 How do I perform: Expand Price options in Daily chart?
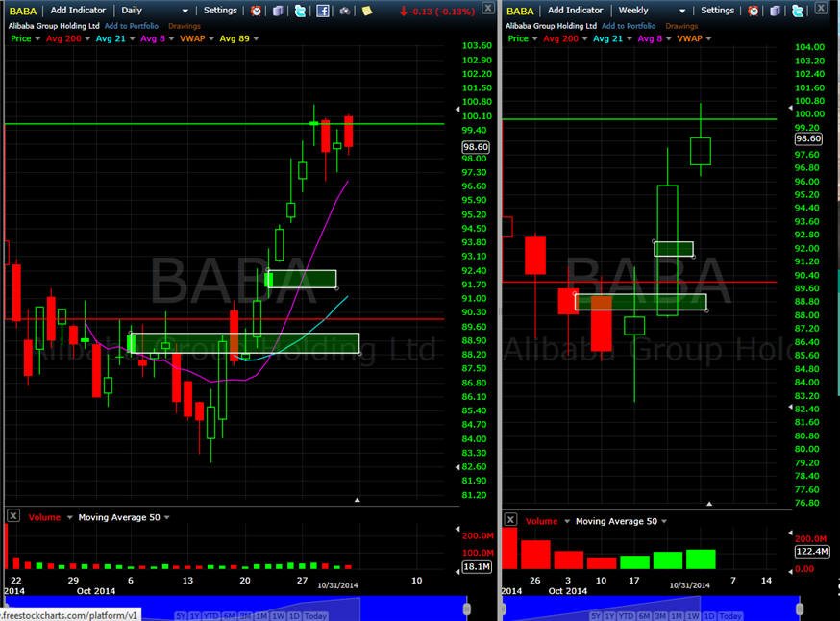click(37, 38)
